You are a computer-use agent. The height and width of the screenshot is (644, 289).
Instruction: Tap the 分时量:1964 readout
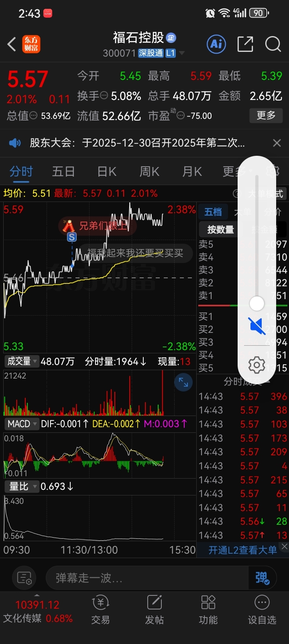click(x=116, y=361)
